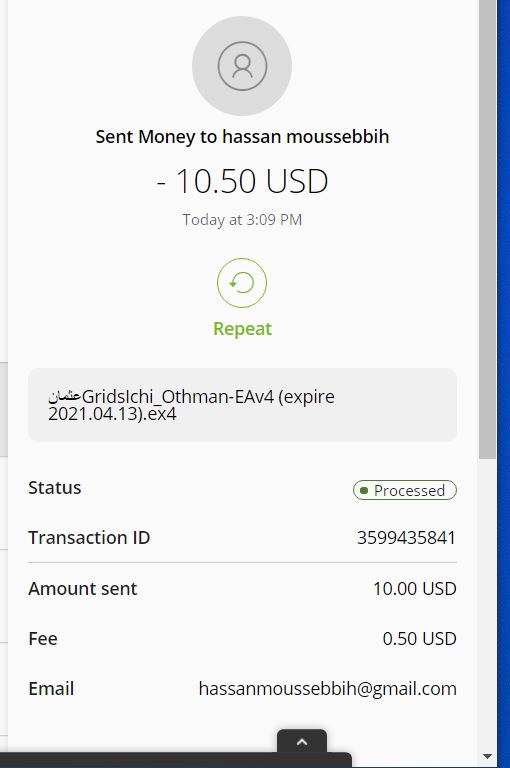510x768 pixels.
Task: Click the GridsIchi_Othman-EAv4 note box
Action: click(x=243, y=405)
